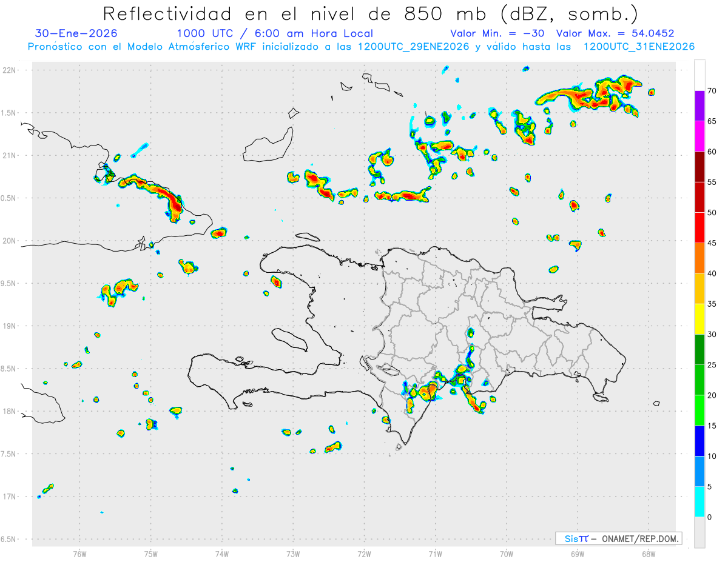Click the magenta 60–65 dBZ color band

[699, 136]
